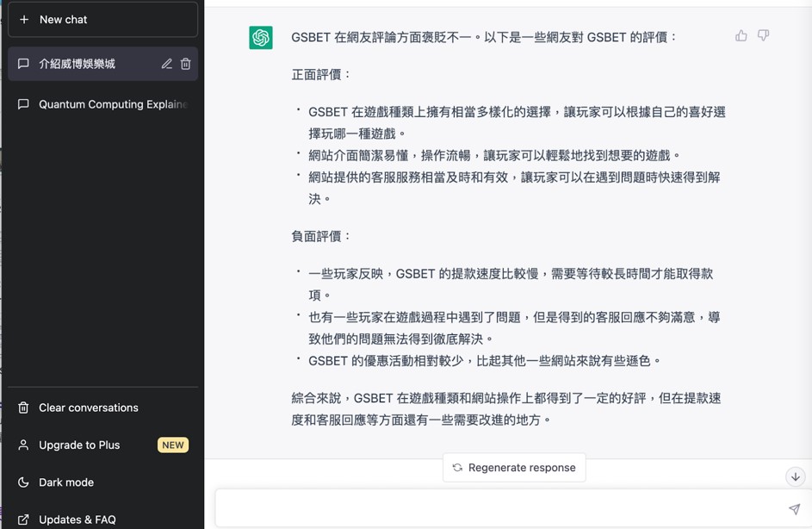Click the heading 正面評價：
The height and width of the screenshot is (529, 812).
321,75
